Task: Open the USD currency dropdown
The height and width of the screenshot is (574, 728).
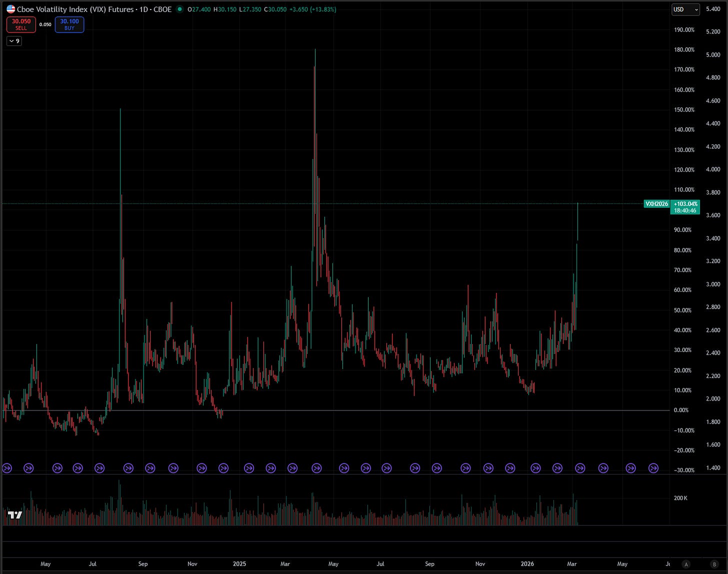Action: tap(685, 9)
